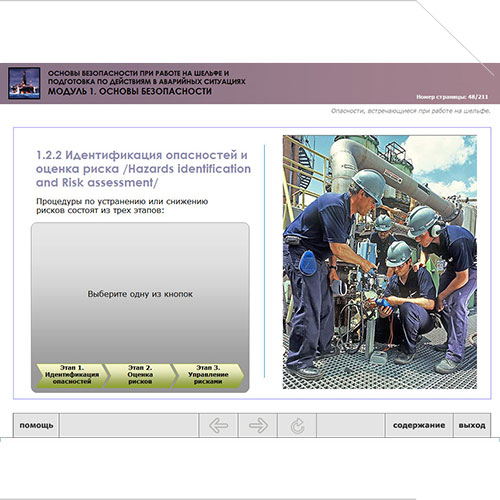Click page number indicator 48/211
Image resolution: width=500 pixels, height=500 pixels.
point(452,97)
